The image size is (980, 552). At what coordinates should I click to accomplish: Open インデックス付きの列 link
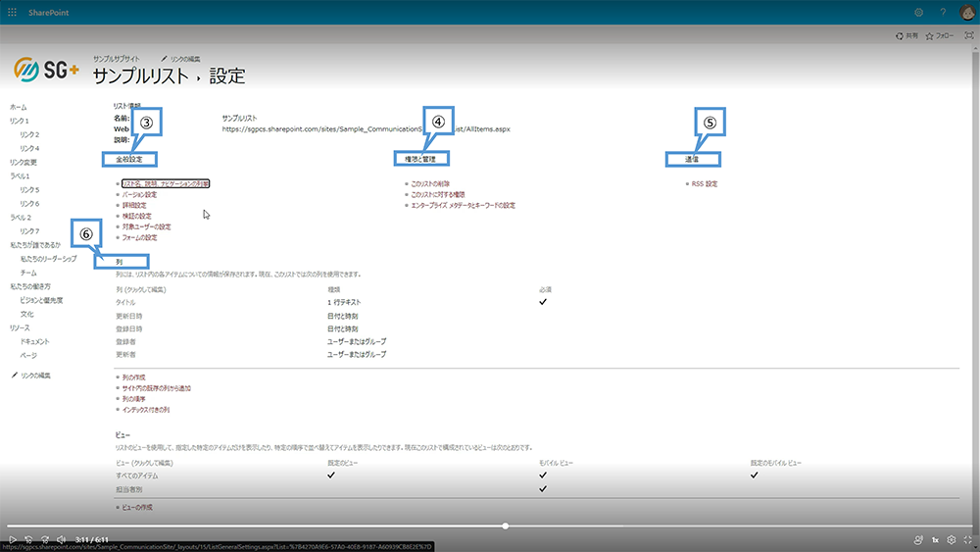click(x=146, y=410)
